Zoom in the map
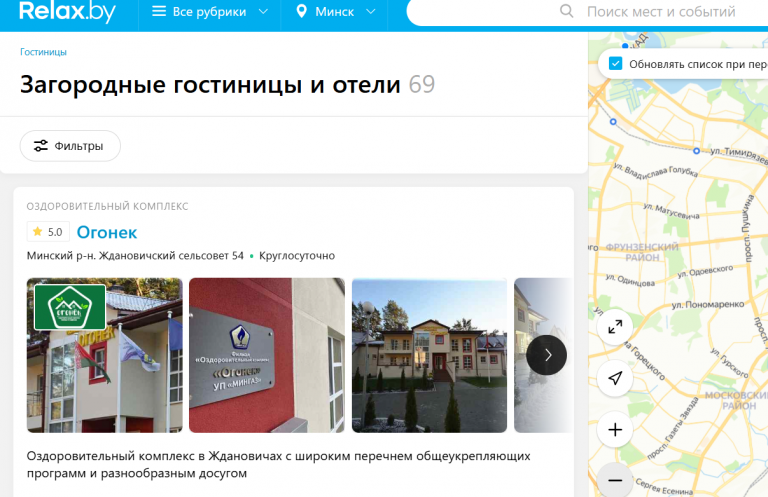 pos(615,430)
